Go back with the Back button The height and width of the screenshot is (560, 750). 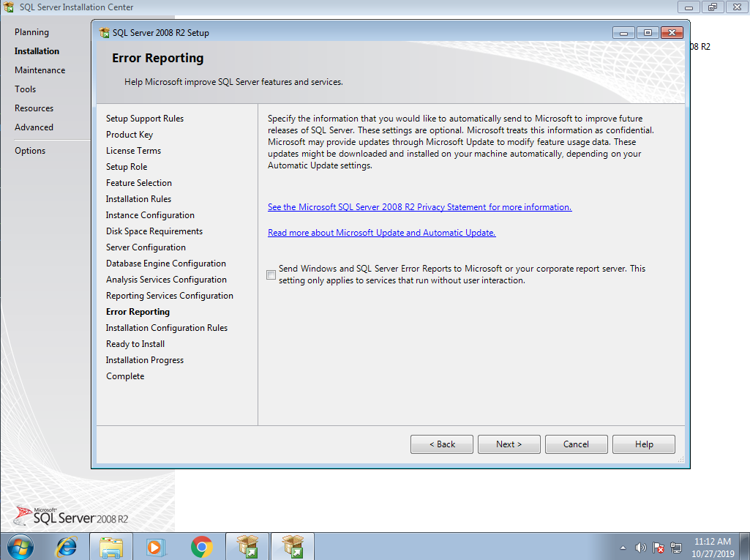tap(441, 444)
